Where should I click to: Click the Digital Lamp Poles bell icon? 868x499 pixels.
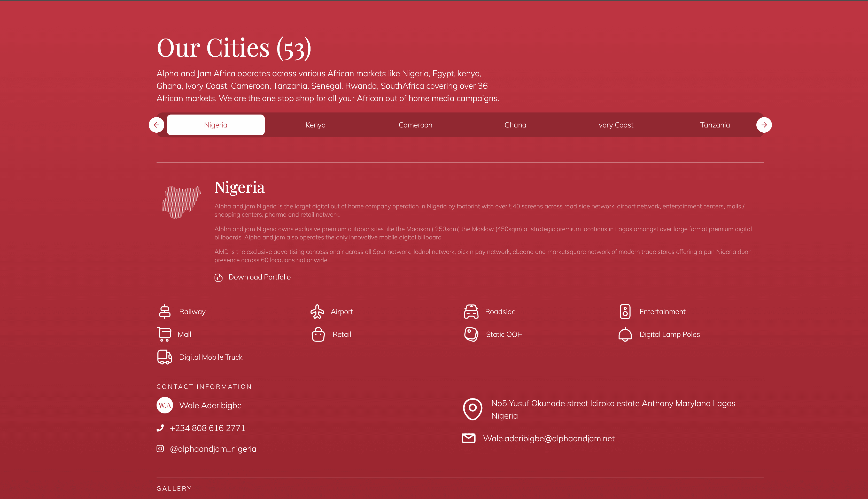pos(625,335)
